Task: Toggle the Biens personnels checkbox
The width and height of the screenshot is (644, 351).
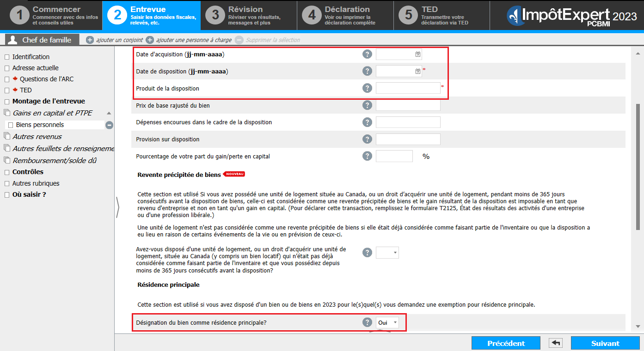Action: (x=11, y=125)
